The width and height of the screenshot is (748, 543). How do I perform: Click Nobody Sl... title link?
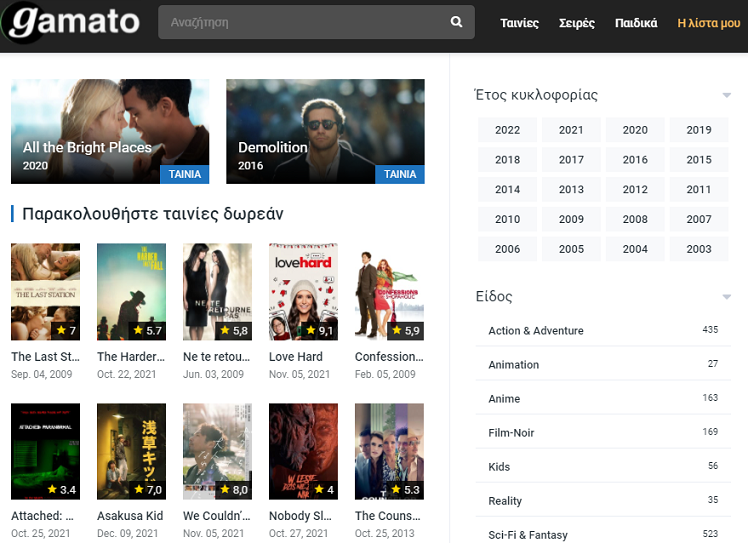tap(300, 516)
